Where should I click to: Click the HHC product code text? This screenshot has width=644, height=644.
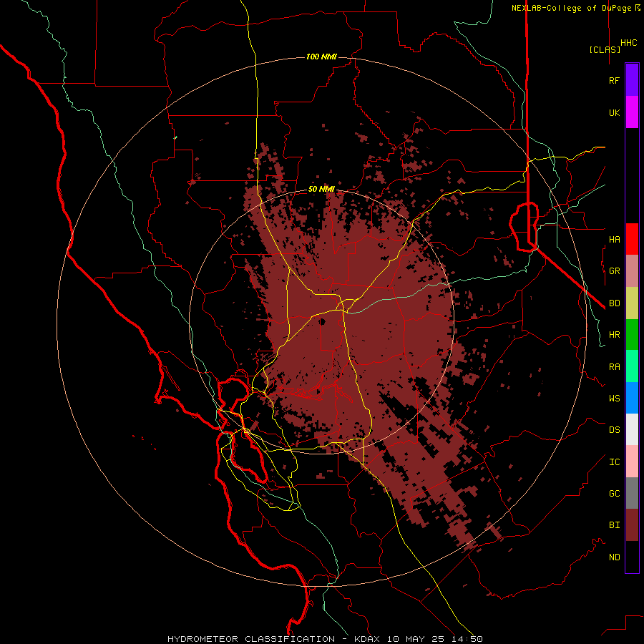tap(629, 43)
